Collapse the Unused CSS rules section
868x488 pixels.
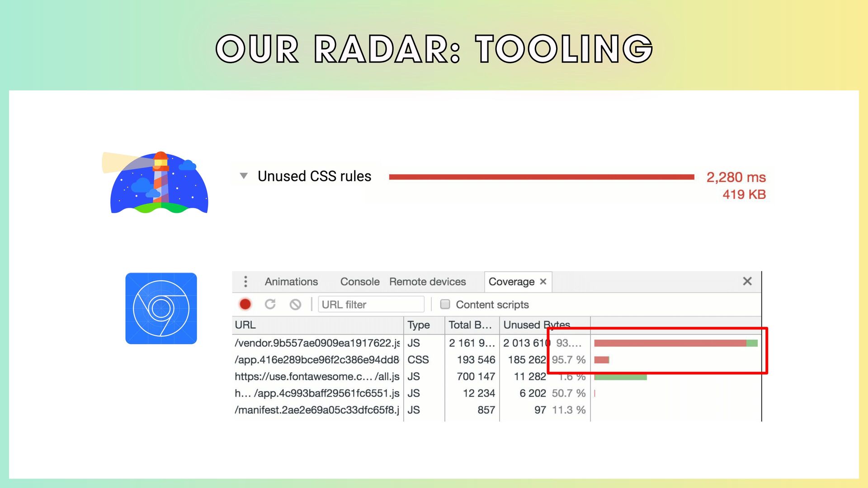(244, 176)
